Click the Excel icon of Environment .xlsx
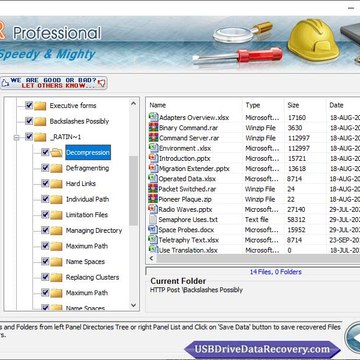360x360 pixels. [153, 148]
